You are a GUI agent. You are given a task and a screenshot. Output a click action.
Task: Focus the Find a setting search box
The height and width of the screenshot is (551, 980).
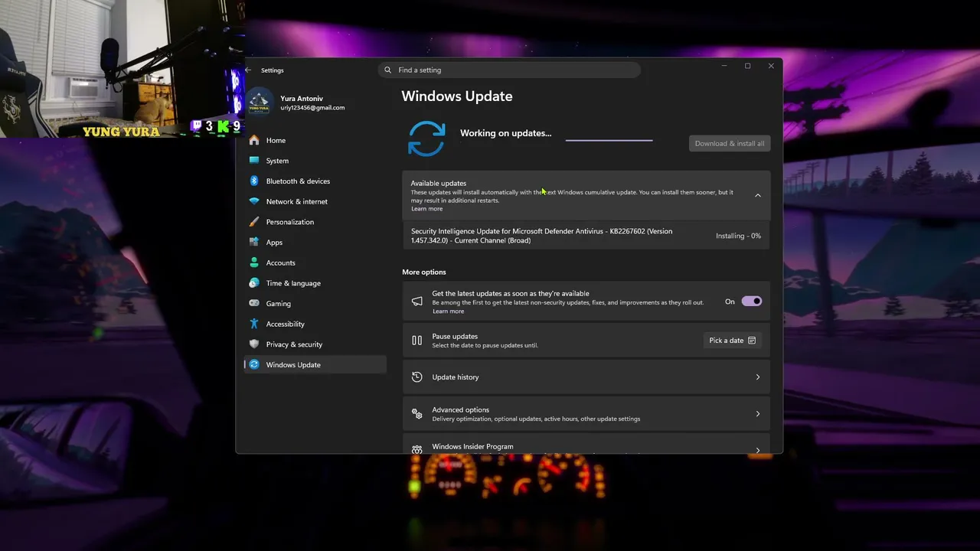(509, 70)
